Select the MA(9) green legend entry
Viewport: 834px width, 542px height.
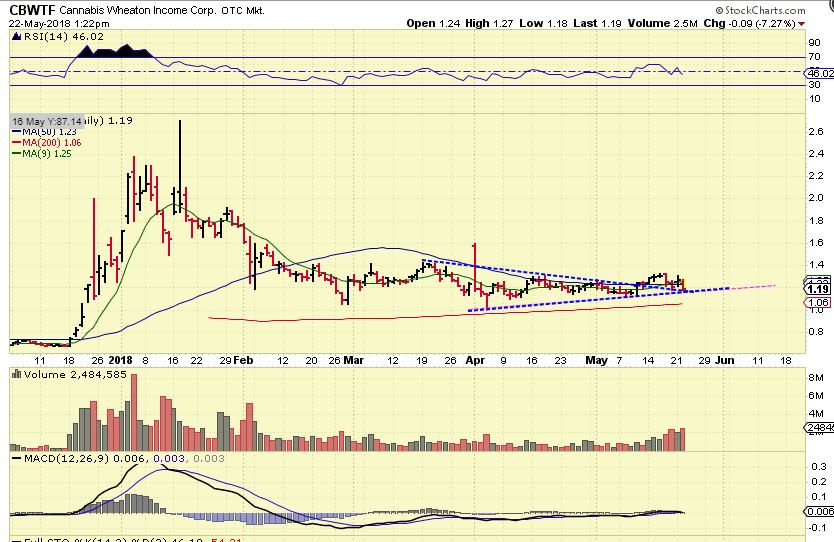point(41,154)
